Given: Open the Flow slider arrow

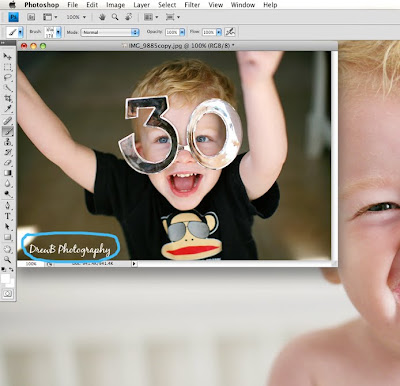Looking at the screenshot, I should click(x=219, y=32).
